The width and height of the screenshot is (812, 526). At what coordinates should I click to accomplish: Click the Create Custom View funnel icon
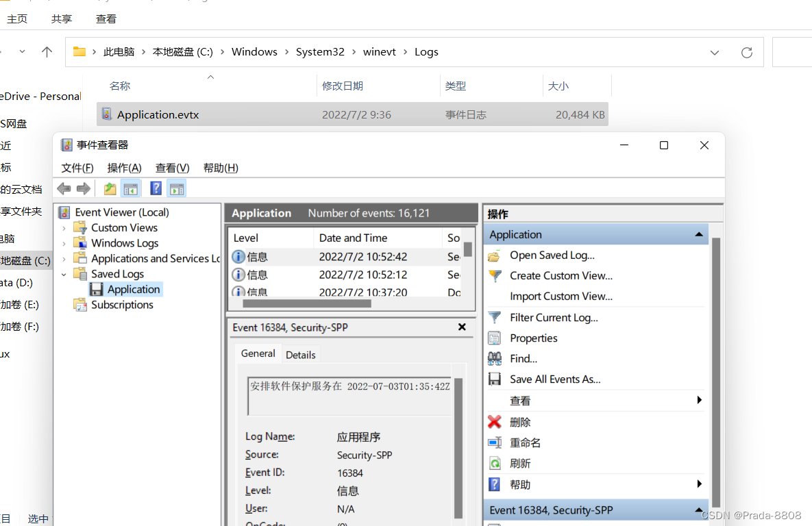coord(495,276)
